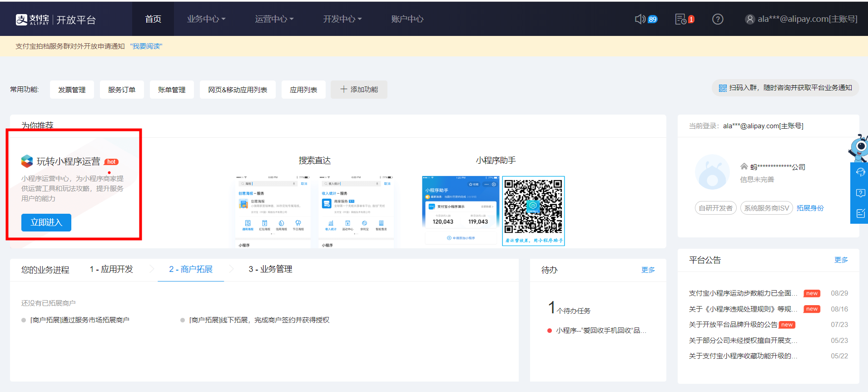Go to the 首页 tab

[153, 19]
